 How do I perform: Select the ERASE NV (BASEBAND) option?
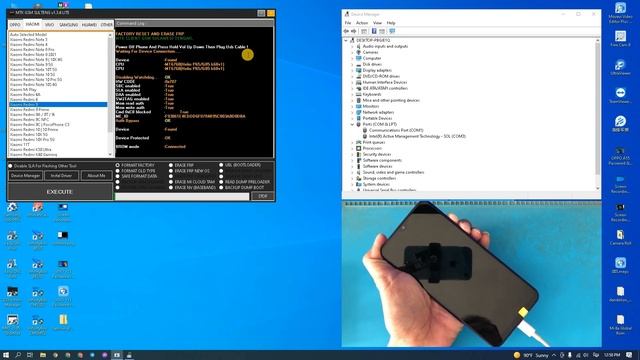(171, 188)
